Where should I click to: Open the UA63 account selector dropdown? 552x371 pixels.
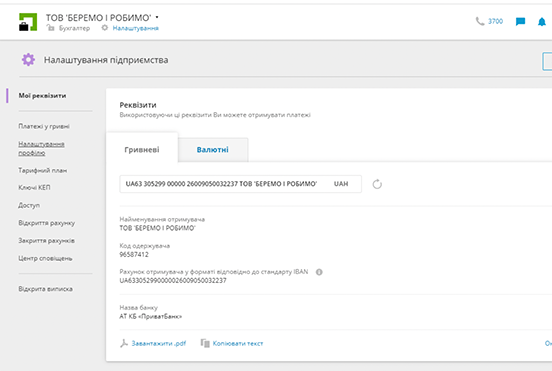point(240,184)
